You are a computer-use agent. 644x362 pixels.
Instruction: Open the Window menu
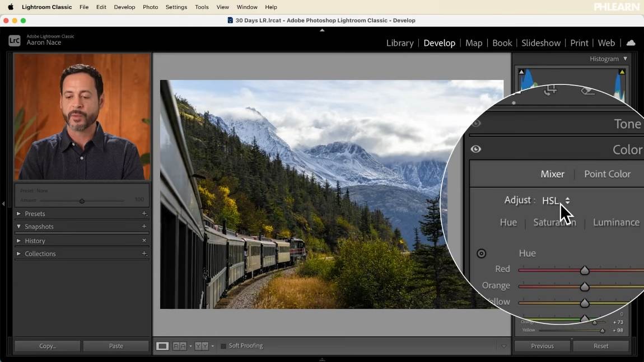247,7
